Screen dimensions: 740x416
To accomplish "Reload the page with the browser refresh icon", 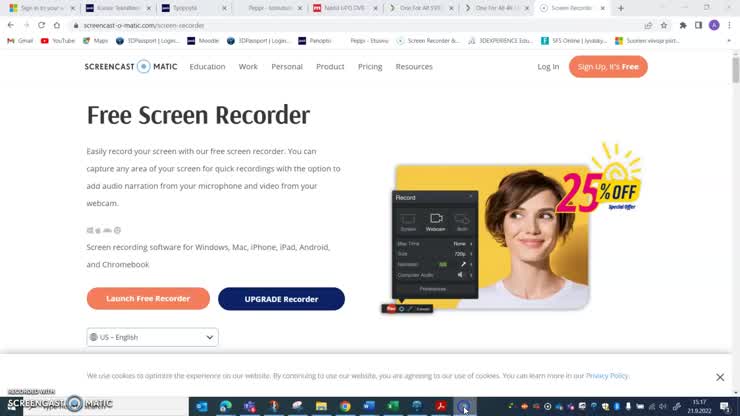I will click(x=41, y=25).
